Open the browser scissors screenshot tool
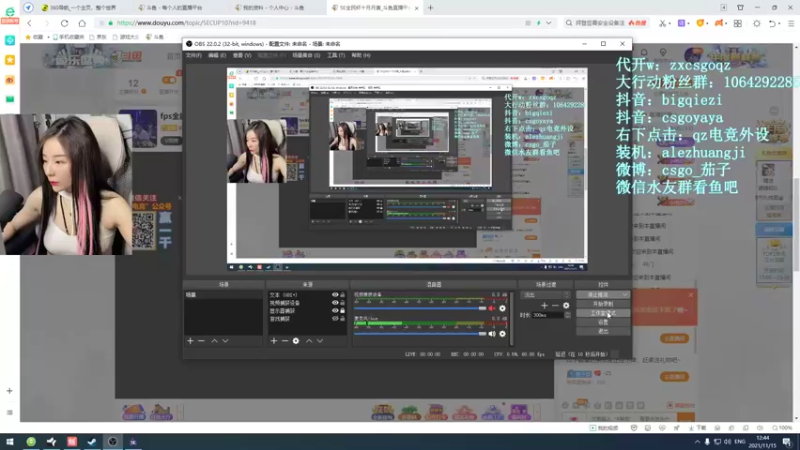This screenshot has height=450, width=800. pyautogui.click(x=662, y=23)
